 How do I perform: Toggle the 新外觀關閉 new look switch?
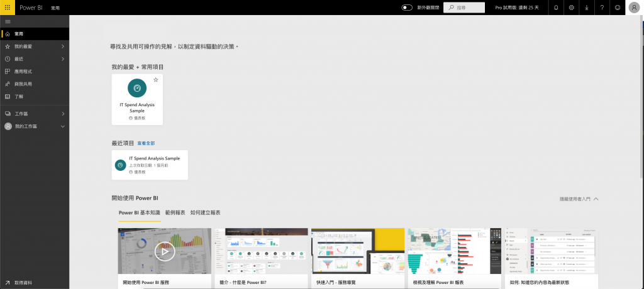coord(407,8)
